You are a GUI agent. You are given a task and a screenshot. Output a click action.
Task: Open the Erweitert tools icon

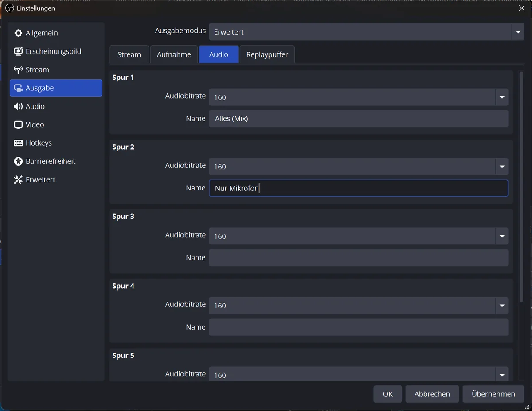coord(18,180)
